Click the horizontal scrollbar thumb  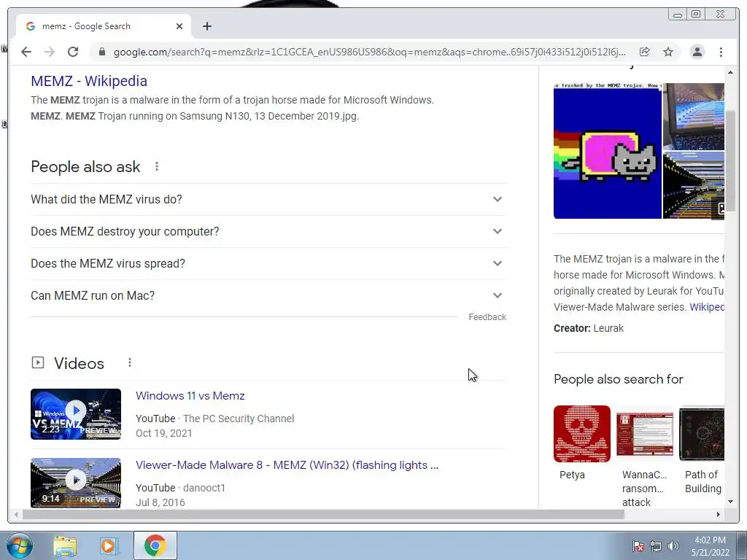pyautogui.click(x=323, y=514)
